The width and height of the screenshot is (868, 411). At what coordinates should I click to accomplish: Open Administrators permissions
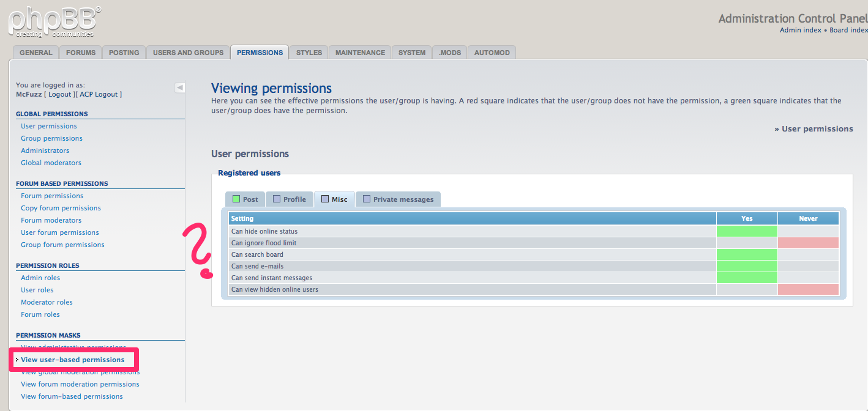coord(45,150)
